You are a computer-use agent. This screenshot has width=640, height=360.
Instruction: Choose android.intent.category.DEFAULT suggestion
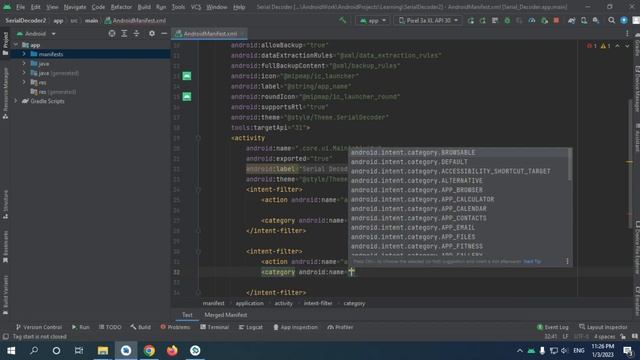coord(409,162)
